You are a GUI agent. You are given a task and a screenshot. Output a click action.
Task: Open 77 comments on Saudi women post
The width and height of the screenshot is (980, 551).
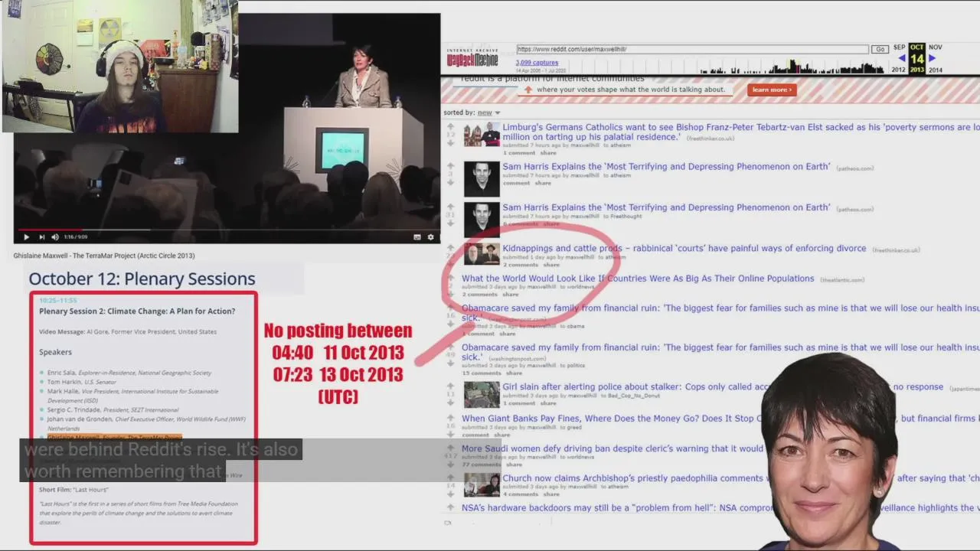tap(481, 465)
